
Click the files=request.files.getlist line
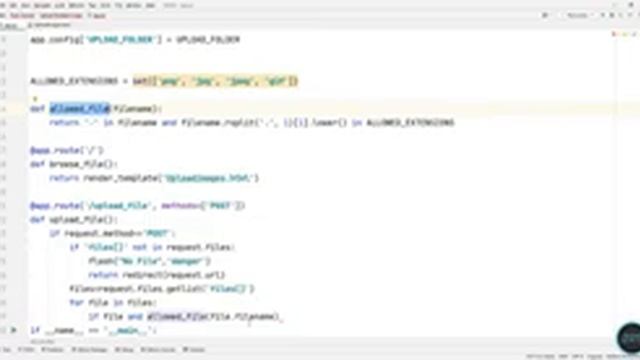click(x=162, y=289)
